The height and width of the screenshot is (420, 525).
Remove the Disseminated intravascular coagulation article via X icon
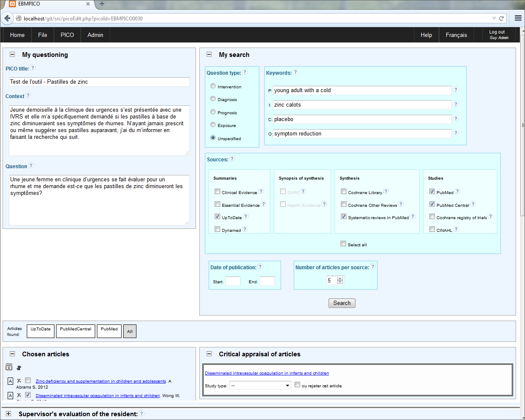pyautogui.click(x=19, y=395)
